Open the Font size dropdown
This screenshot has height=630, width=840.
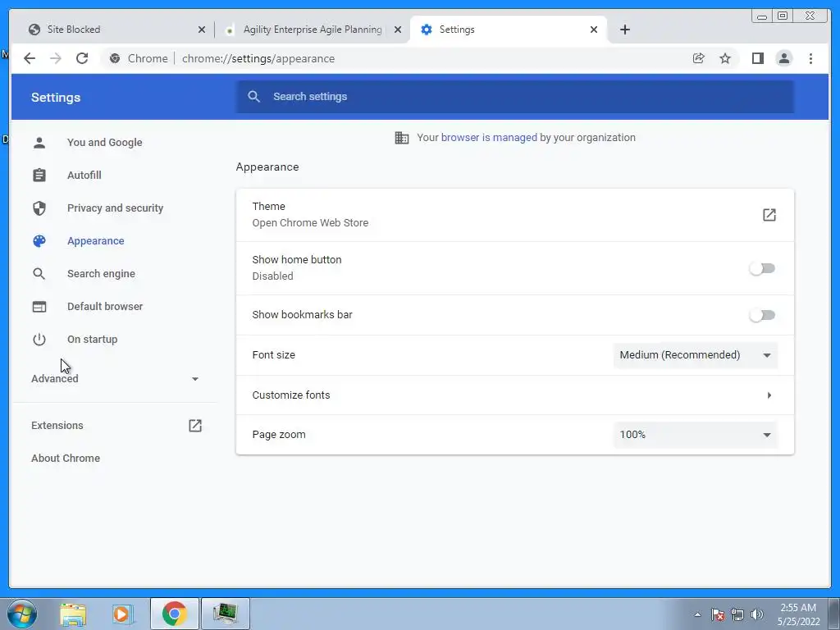coord(696,355)
